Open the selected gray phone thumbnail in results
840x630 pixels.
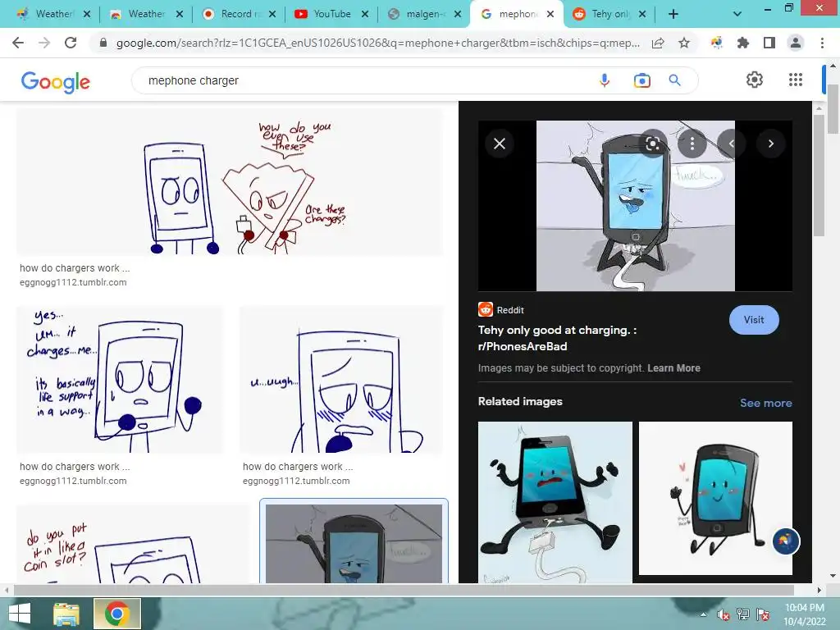pos(354,542)
